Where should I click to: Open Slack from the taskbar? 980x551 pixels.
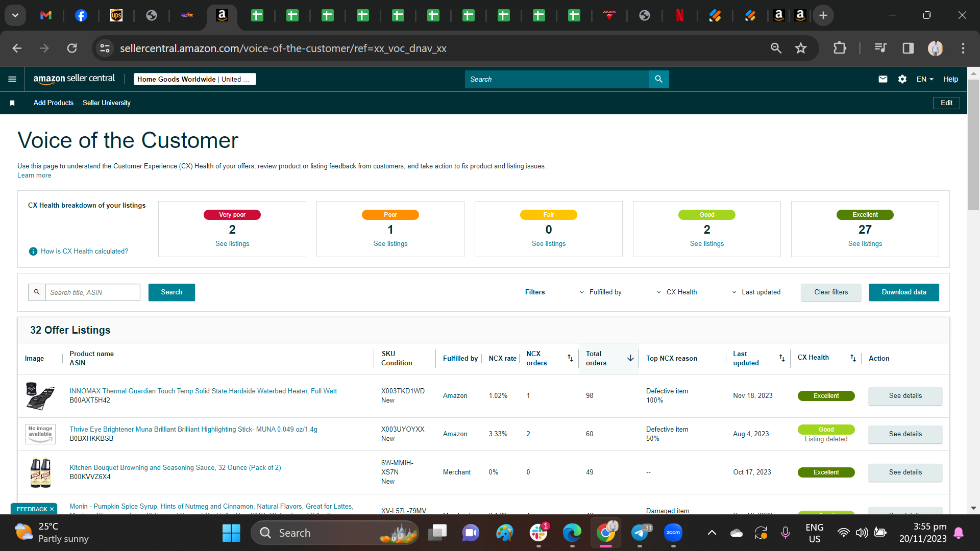click(538, 533)
